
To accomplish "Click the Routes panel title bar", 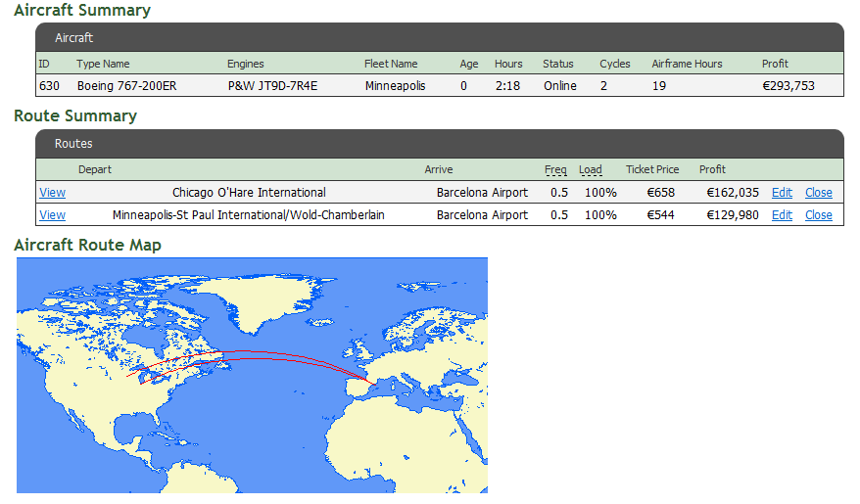I will point(440,144).
